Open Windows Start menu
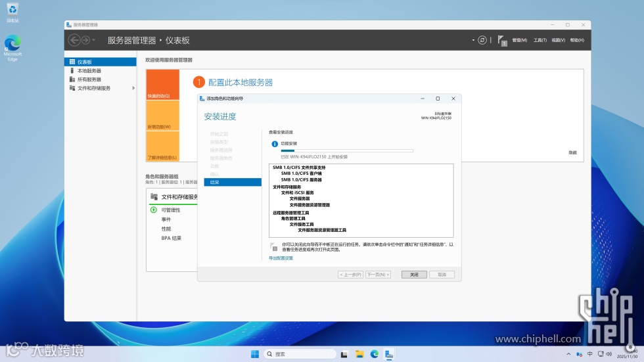This screenshot has height=362, width=644. click(255, 354)
